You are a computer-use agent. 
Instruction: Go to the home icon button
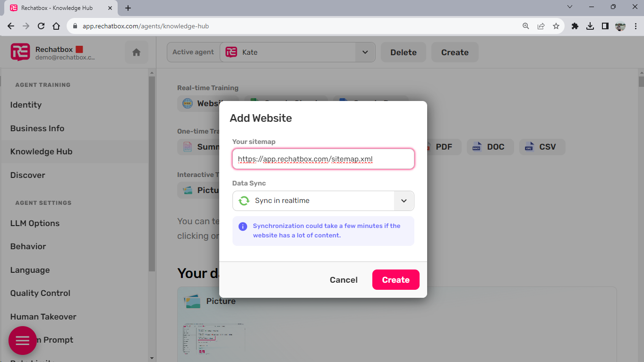pos(137,52)
